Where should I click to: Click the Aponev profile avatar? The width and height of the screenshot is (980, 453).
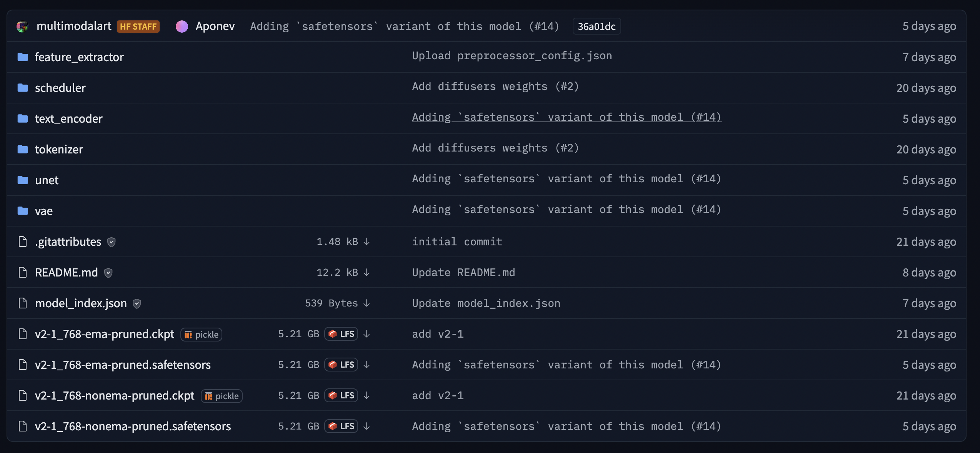pos(182,26)
